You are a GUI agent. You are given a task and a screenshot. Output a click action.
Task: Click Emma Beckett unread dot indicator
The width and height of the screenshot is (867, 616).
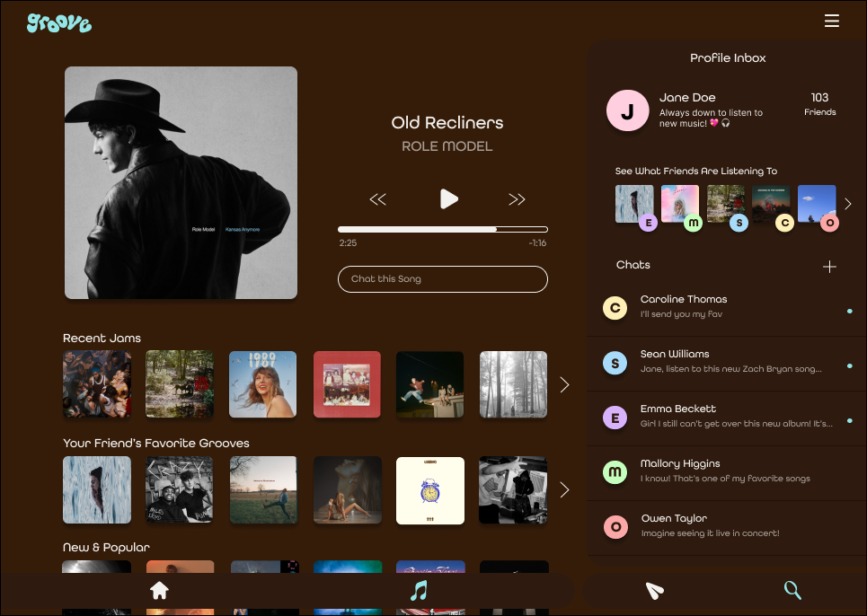pos(850,420)
